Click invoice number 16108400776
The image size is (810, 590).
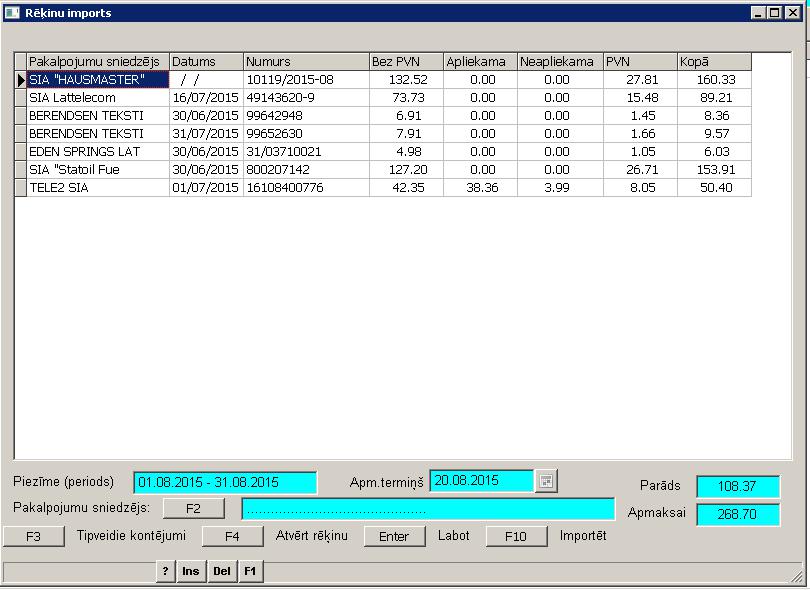coord(306,188)
